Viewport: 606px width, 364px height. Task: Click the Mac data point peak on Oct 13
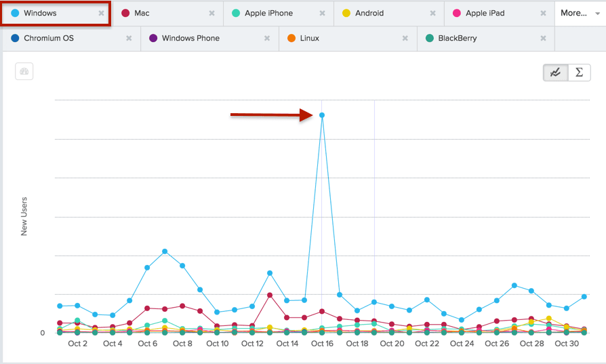pyautogui.click(x=270, y=296)
